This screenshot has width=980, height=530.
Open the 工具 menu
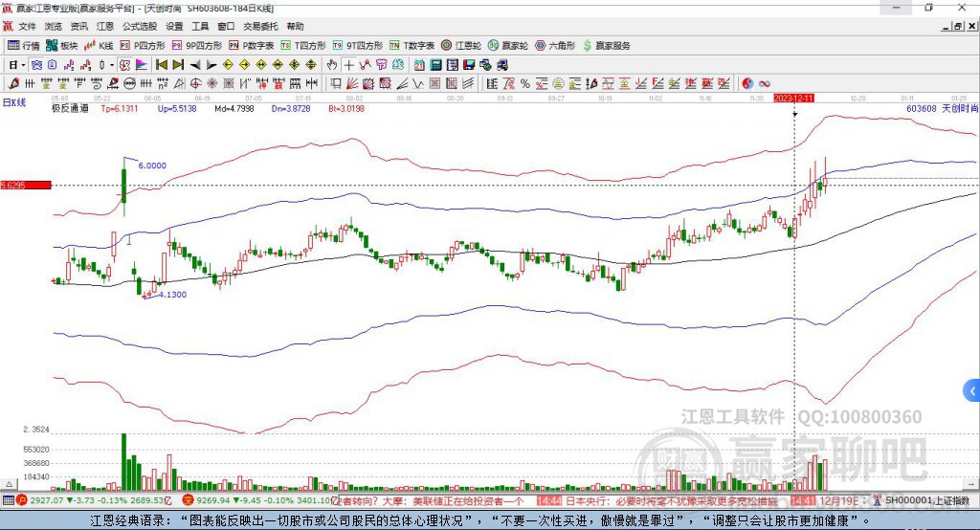[x=200, y=26]
